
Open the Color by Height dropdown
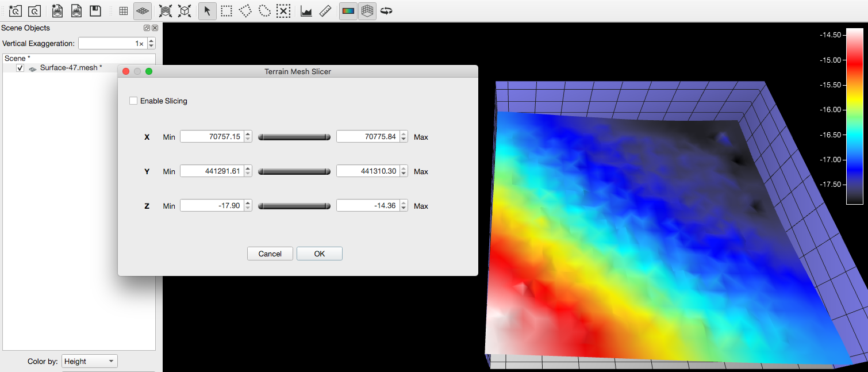click(x=89, y=361)
